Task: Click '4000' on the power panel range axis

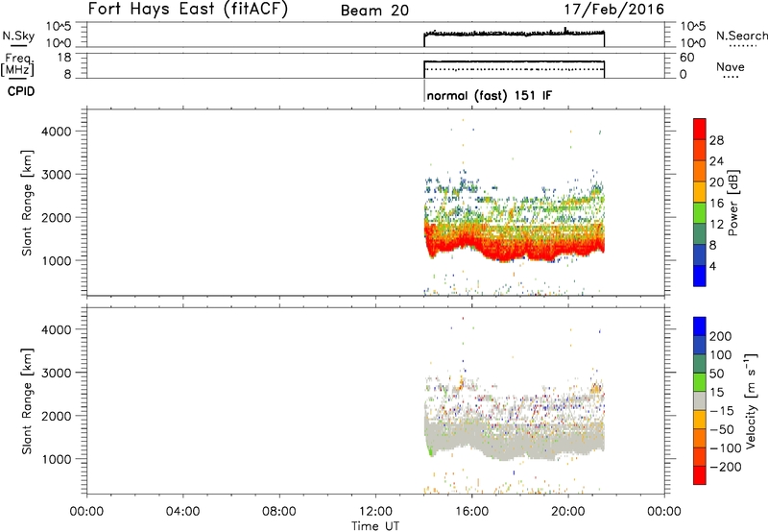Action: (x=57, y=132)
